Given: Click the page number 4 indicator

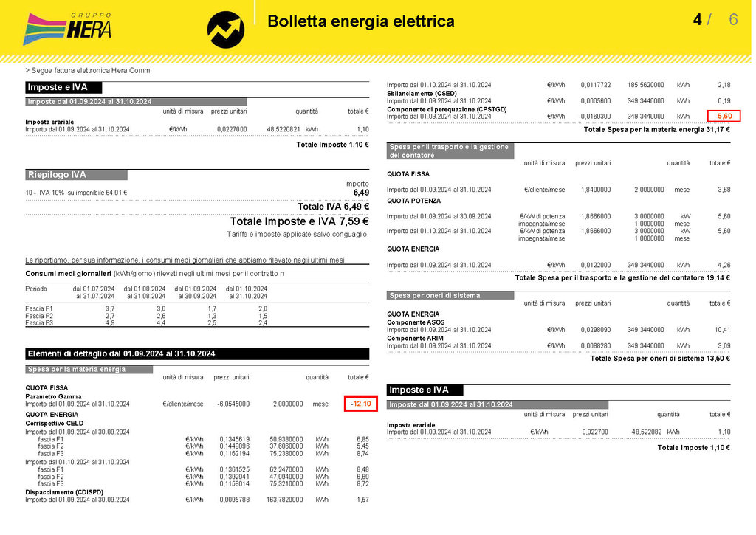Looking at the screenshot, I should coord(697,19).
